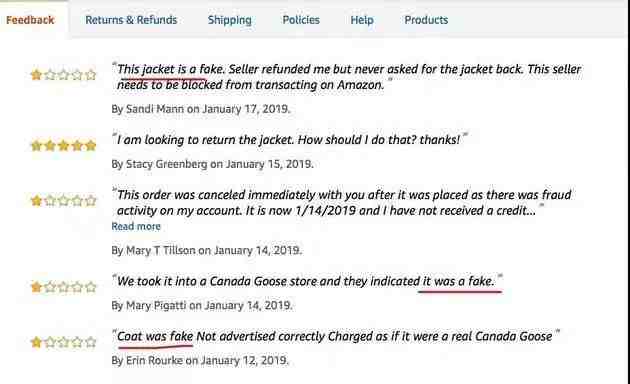Click the one-star rating on Sandi Mann's review
The image size is (630, 384).
click(x=63, y=75)
